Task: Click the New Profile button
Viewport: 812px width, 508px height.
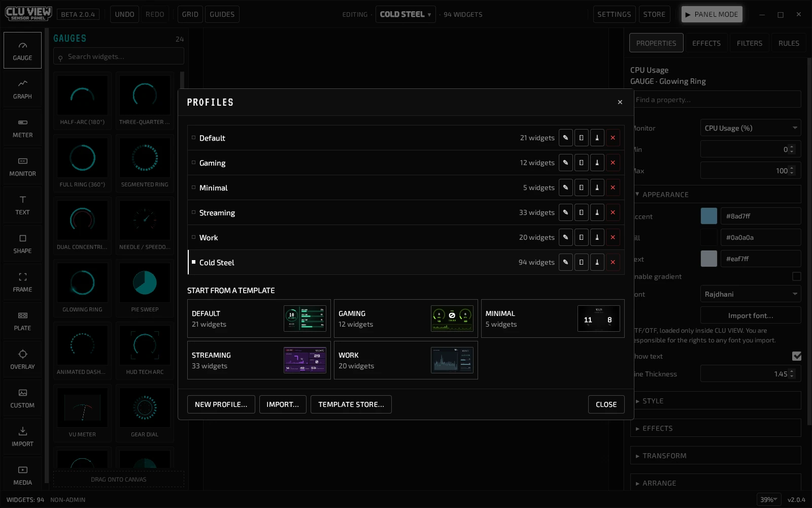Action: tap(221, 404)
